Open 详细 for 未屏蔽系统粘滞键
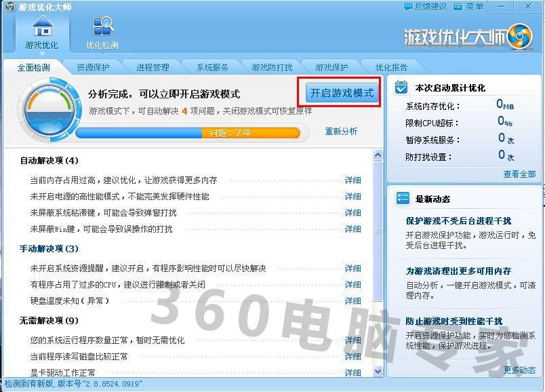The image size is (545, 392). tap(352, 212)
